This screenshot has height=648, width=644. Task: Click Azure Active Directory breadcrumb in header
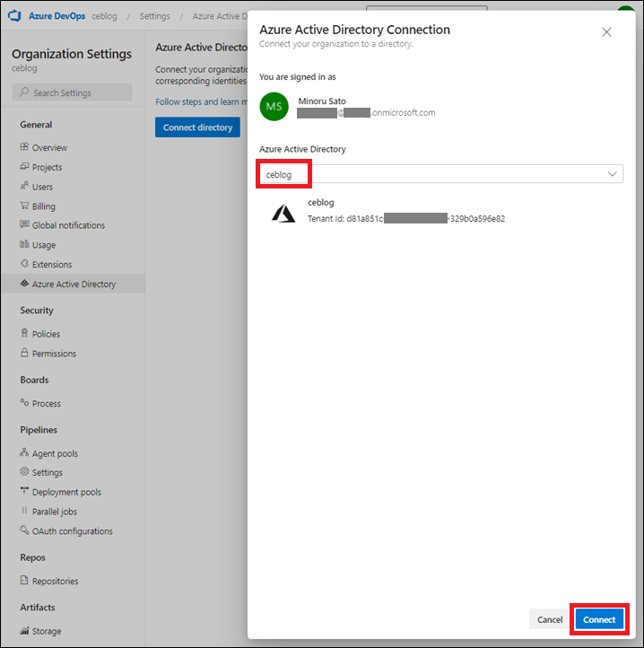pos(220,16)
